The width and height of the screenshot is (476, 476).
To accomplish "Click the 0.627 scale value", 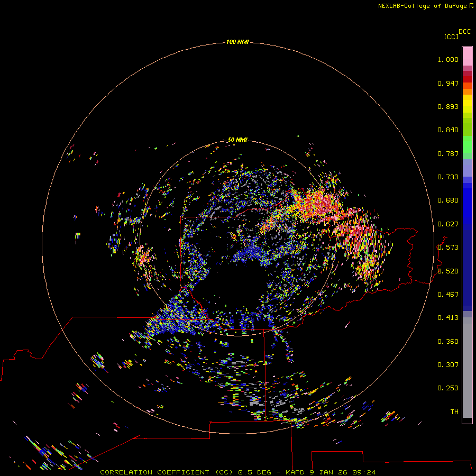I will (x=448, y=224).
